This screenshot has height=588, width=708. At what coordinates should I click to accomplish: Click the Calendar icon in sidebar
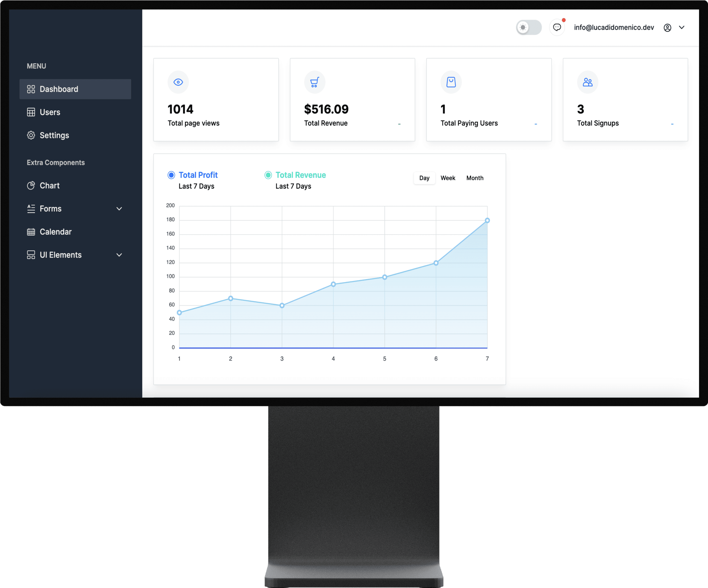click(31, 232)
